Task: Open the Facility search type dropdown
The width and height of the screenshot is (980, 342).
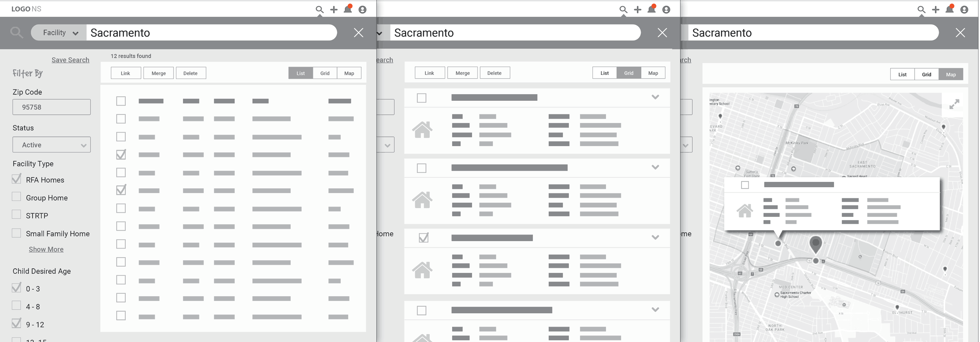Action: [x=60, y=33]
